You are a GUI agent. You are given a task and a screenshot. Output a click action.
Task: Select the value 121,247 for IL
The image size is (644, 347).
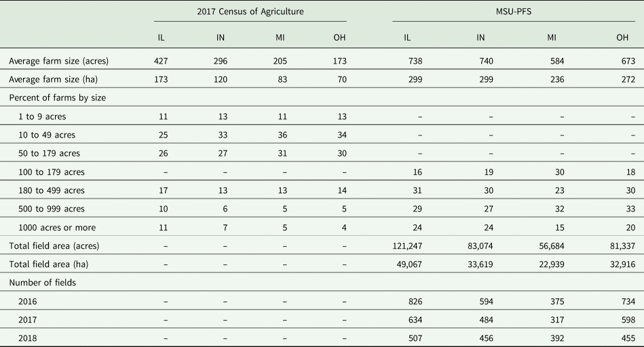pos(407,246)
